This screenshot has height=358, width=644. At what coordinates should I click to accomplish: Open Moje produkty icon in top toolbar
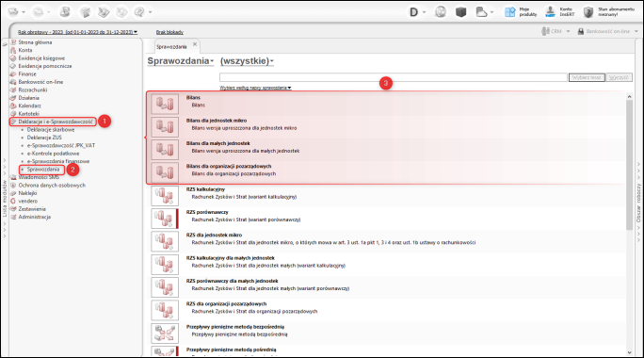pos(509,12)
